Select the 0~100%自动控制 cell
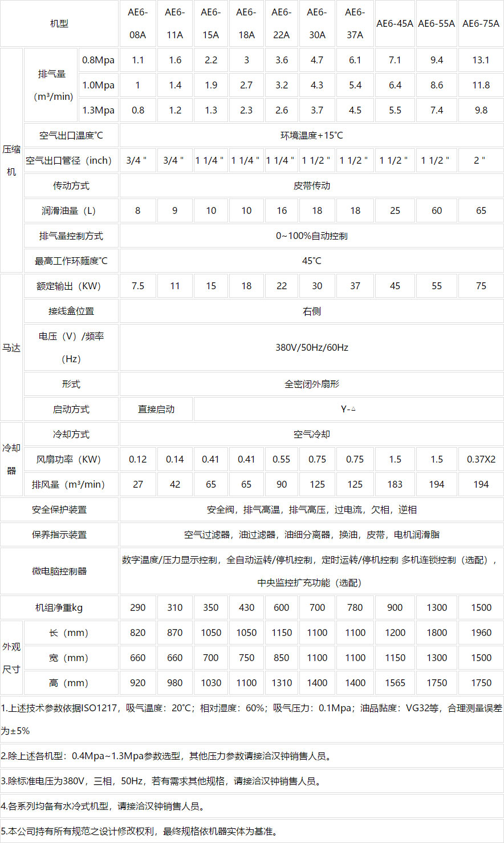The height and width of the screenshot is (843, 504). click(x=311, y=236)
